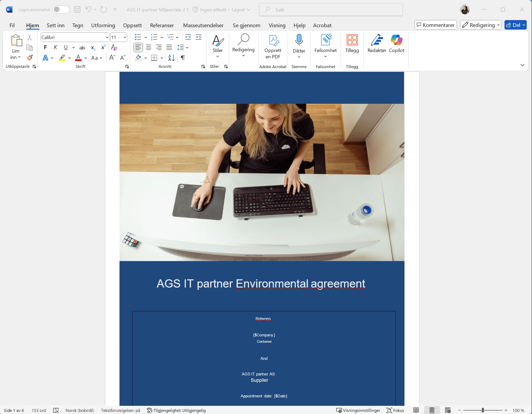Expand the line spacing dropdown arrow
The height and width of the screenshot is (414, 532).
click(187, 48)
